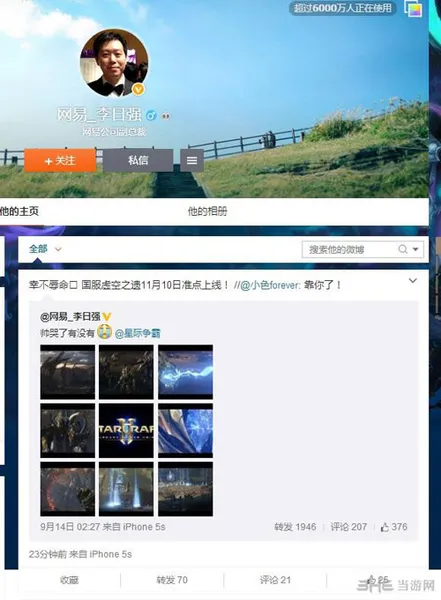This screenshot has width=441, height=600.
Task: Open the blue lightning thumbnail
Action: point(185,372)
